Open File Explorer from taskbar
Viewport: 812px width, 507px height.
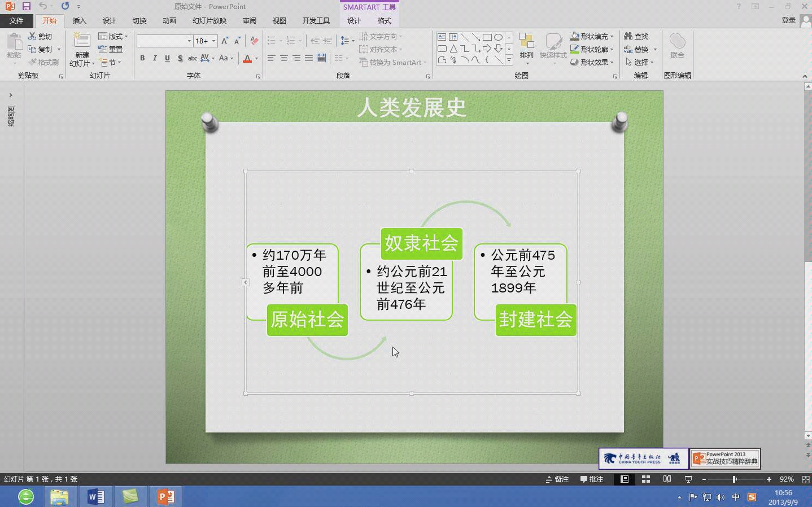[59, 496]
